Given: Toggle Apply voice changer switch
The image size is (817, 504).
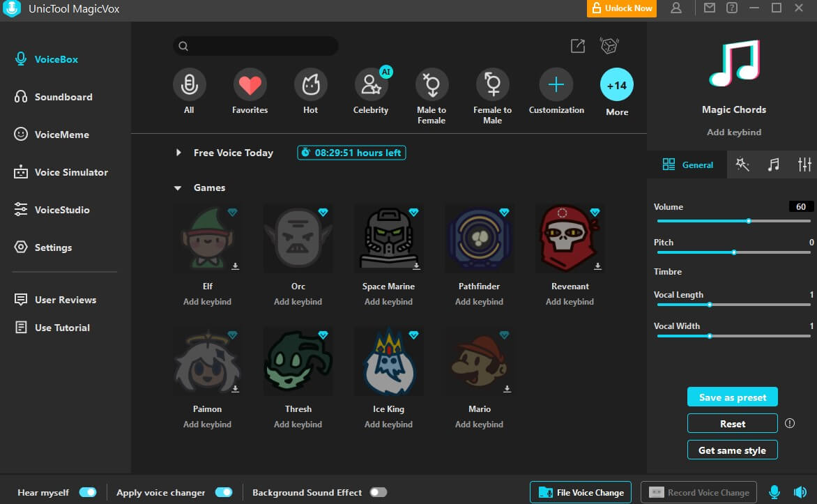Looking at the screenshot, I should pyautogui.click(x=224, y=492).
